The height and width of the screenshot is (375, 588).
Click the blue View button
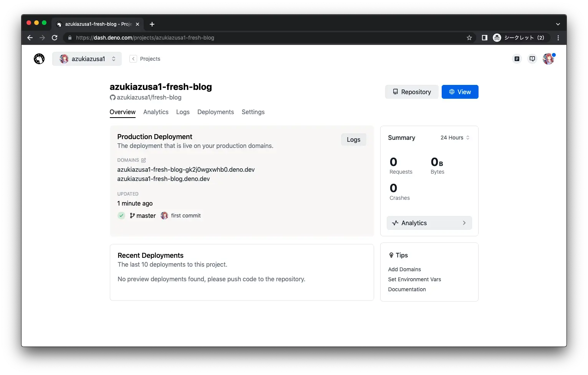[460, 92]
